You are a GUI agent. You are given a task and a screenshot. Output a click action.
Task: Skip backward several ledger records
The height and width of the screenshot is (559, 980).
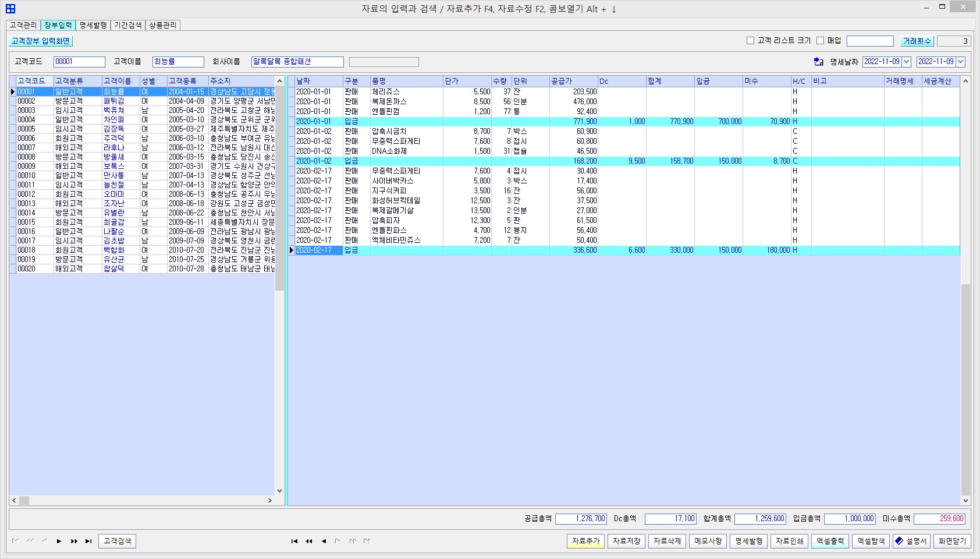309,541
